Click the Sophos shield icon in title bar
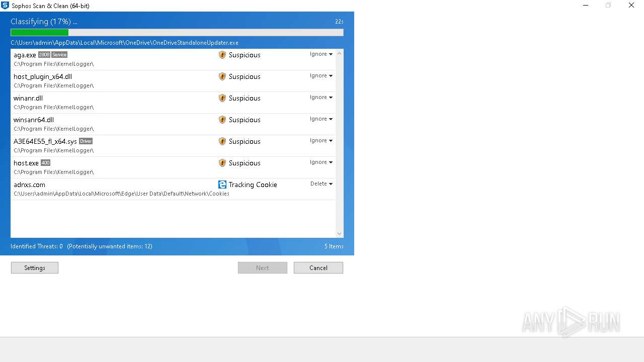The image size is (644, 362). (5, 6)
